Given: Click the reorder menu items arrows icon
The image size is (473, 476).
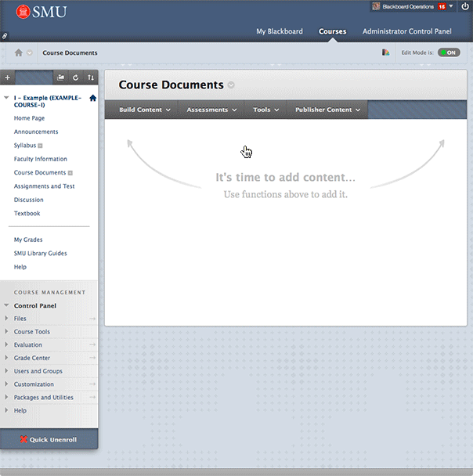Looking at the screenshot, I should pyautogui.click(x=90, y=78).
